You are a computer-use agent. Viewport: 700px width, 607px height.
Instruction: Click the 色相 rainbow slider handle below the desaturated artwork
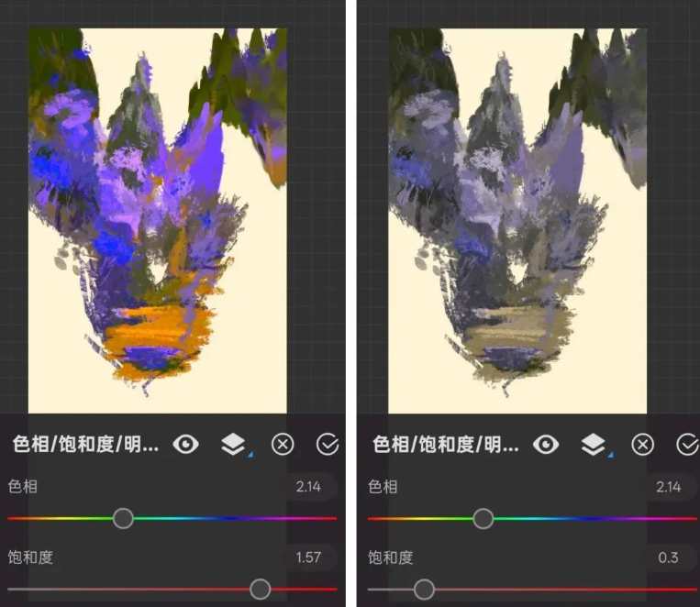pyautogui.click(x=483, y=519)
